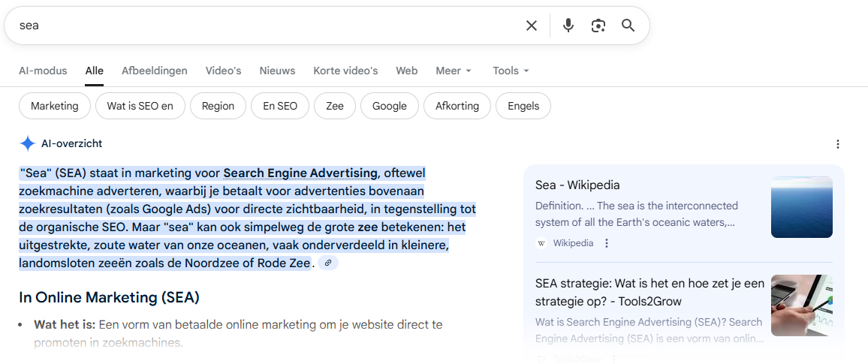Open the three-dot menu next to Wikipedia source
The image size is (868, 364).
[x=607, y=243]
